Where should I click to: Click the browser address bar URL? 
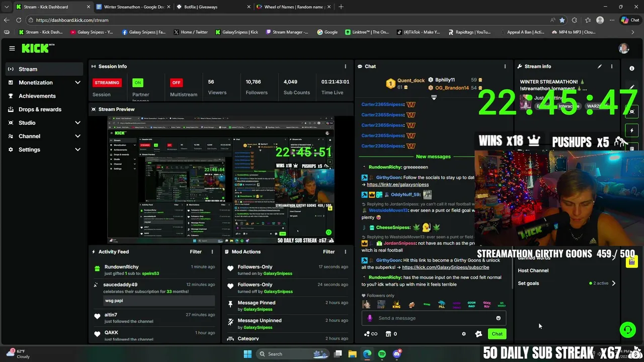click(x=72, y=20)
